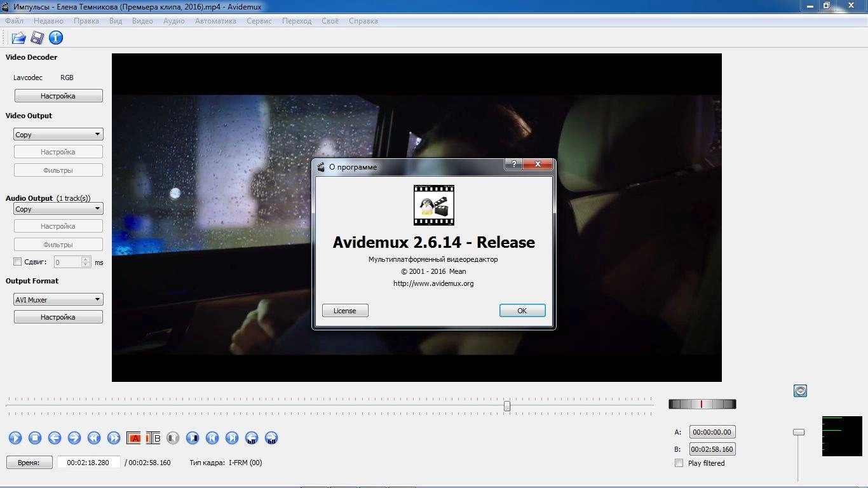The width and height of the screenshot is (868, 488).
Task: Jump to previous keyframe with double-left arrow
Action: pos(94,438)
